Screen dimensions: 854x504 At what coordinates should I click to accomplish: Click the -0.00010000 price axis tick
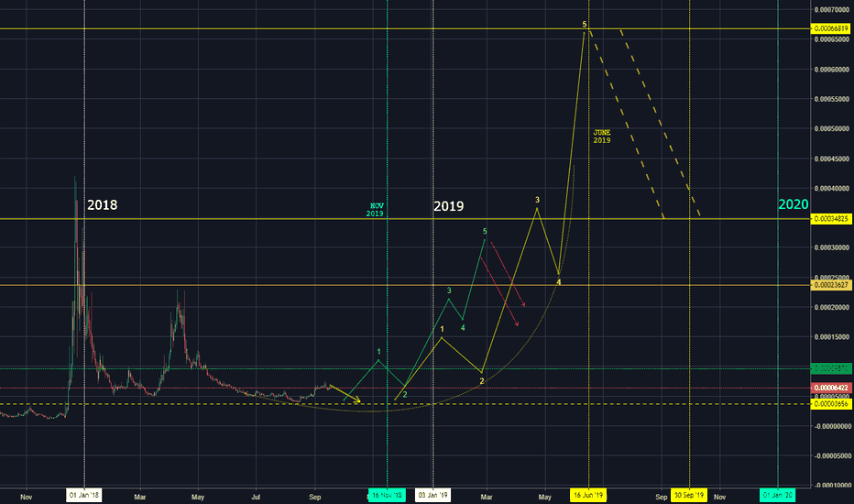coord(832,485)
